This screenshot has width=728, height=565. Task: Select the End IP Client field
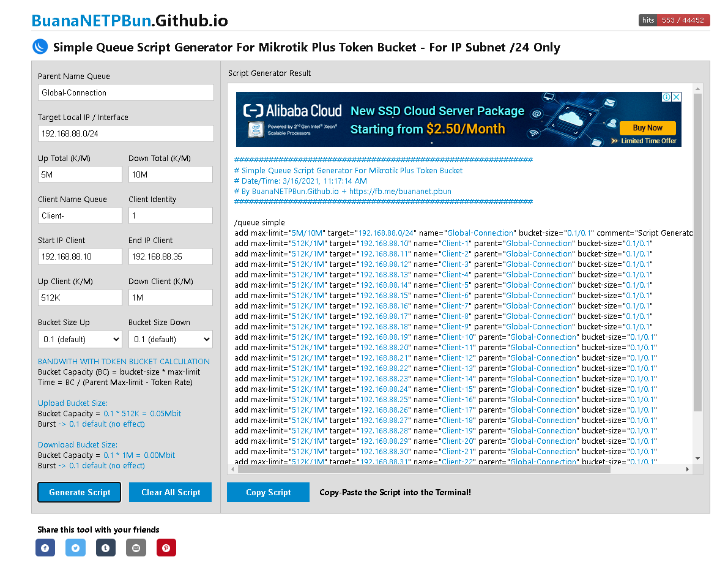170,256
